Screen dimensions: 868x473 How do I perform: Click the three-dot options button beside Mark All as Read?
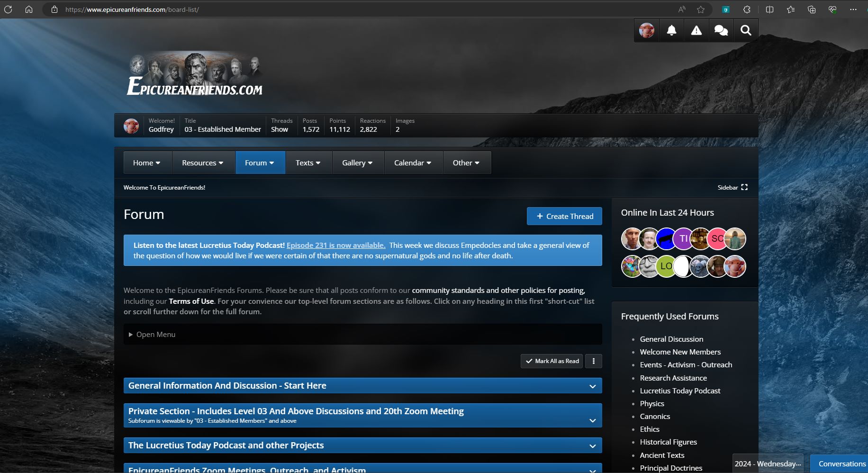593,361
